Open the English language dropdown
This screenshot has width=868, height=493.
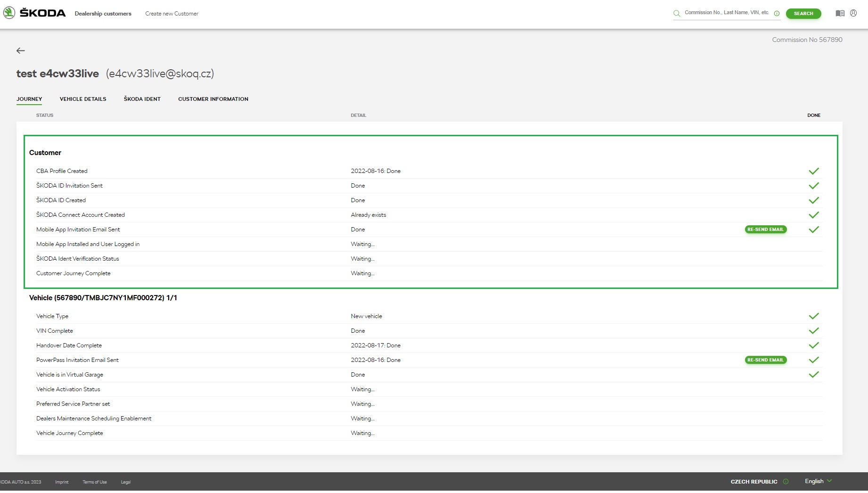(819, 481)
